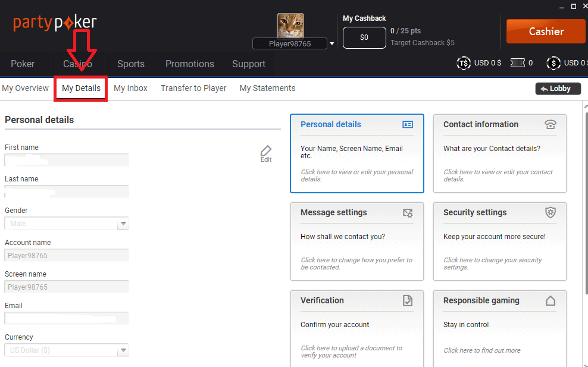Click the Security settings shield icon
This screenshot has width=588, height=367.
pos(550,212)
